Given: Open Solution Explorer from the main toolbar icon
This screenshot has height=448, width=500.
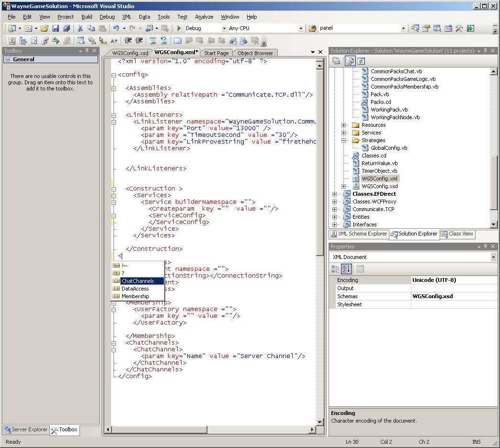Looking at the screenshot, I should point(415,28).
